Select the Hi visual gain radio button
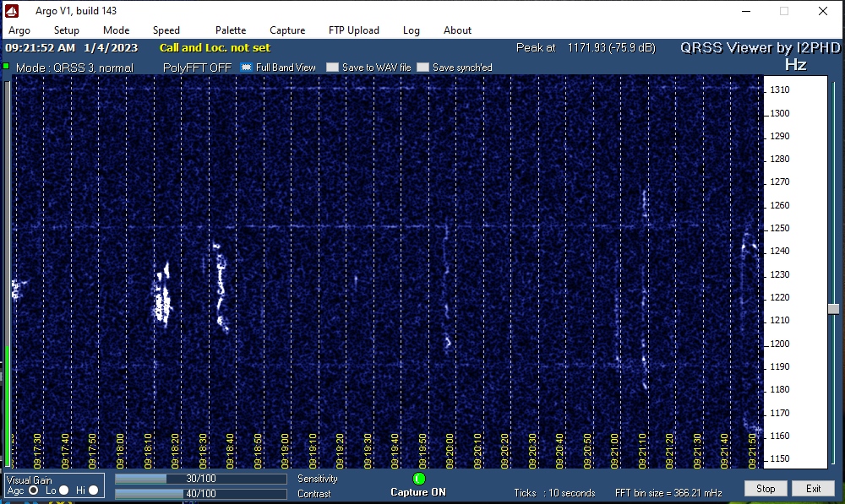The height and width of the screenshot is (504, 845). pyautogui.click(x=93, y=490)
